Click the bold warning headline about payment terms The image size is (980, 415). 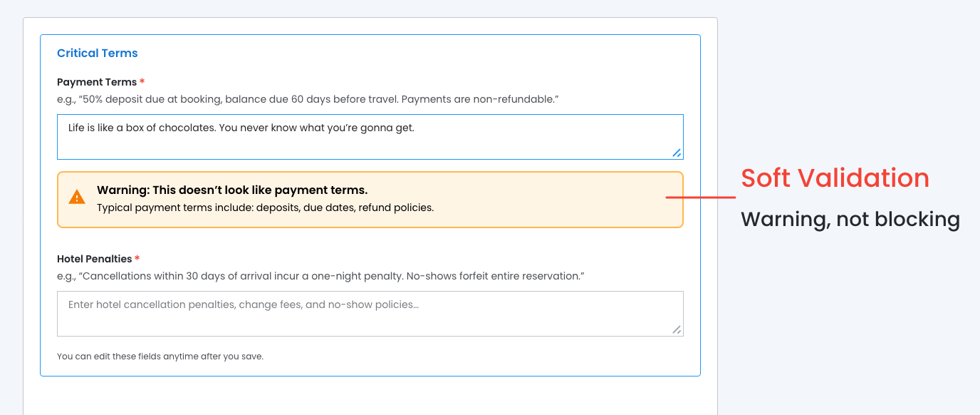coord(232,190)
